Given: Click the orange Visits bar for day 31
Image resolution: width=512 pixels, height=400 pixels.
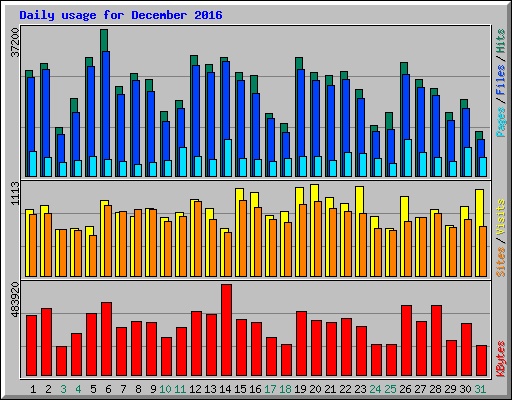Looking at the screenshot, I should tap(483, 251).
